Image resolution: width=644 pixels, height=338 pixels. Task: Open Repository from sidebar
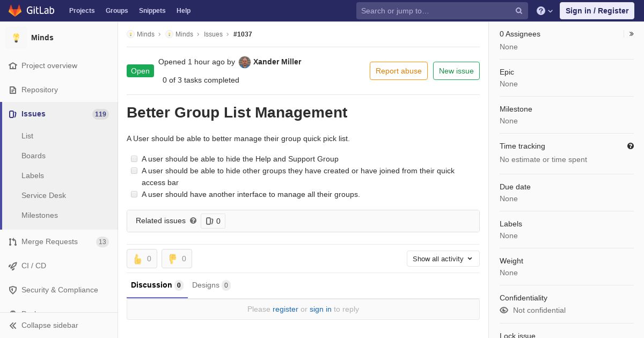40,90
